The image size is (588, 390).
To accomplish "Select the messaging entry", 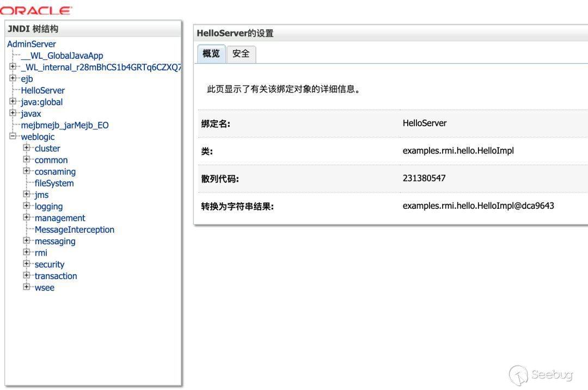I will pos(55,242).
